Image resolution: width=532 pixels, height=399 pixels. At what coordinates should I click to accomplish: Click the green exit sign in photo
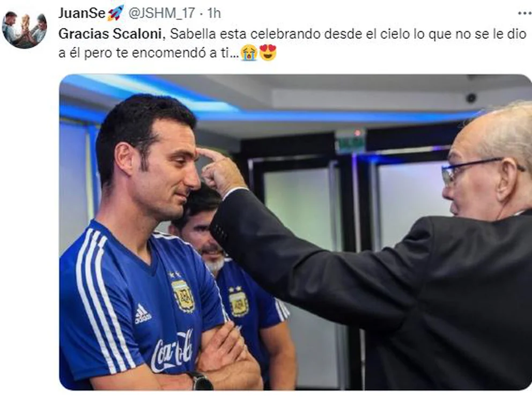[351, 140]
